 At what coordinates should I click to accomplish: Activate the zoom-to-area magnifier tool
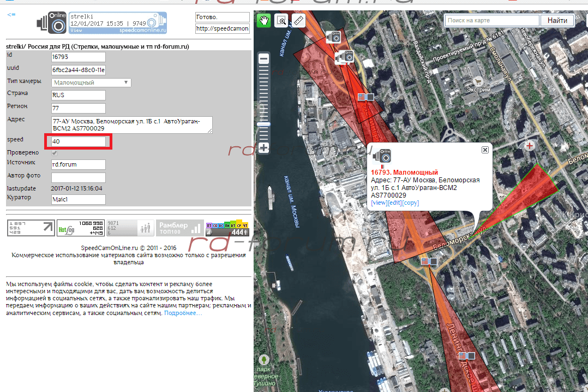[281, 21]
